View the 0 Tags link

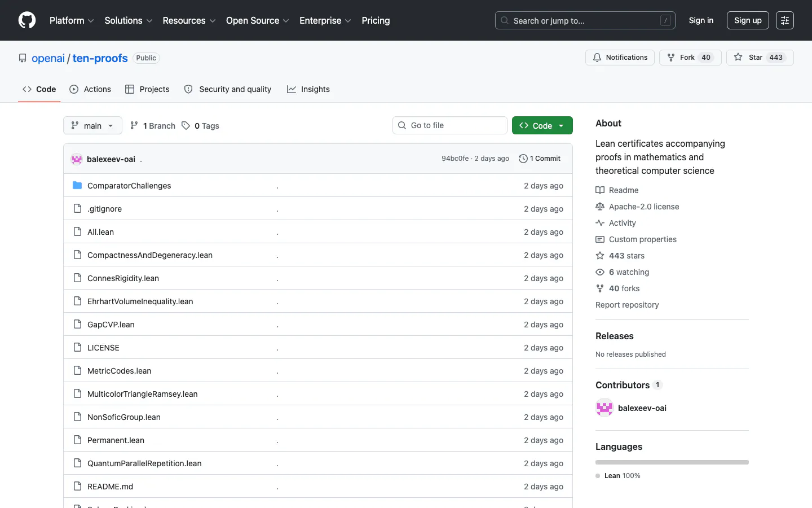coord(201,126)
